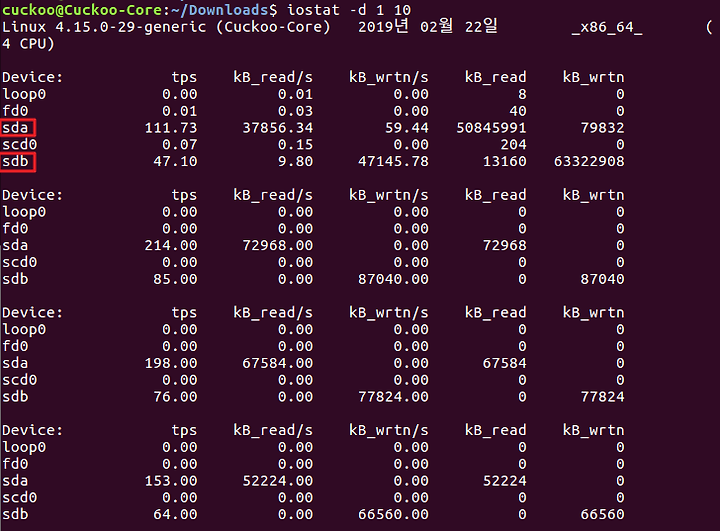Image resolution: width=720 pixels, height=531 pixels.
Task: Click sda write rate 59.44
Action: pos(407,128)
